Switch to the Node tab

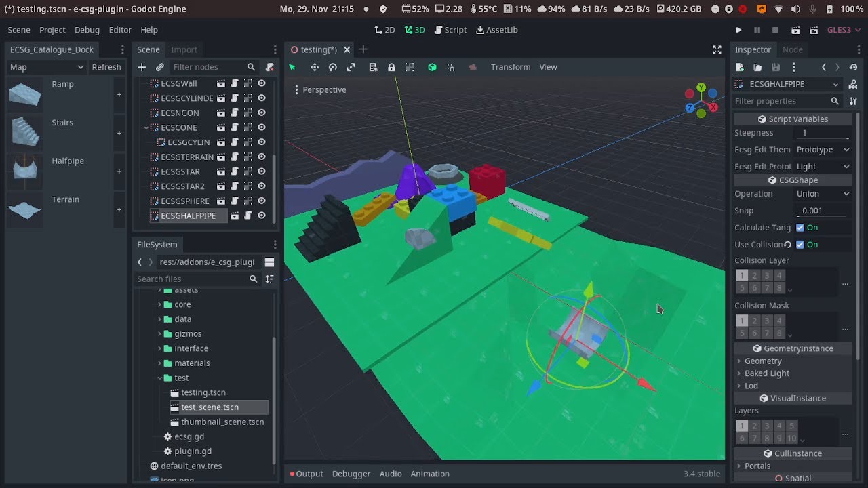click(x=792, y=49)
